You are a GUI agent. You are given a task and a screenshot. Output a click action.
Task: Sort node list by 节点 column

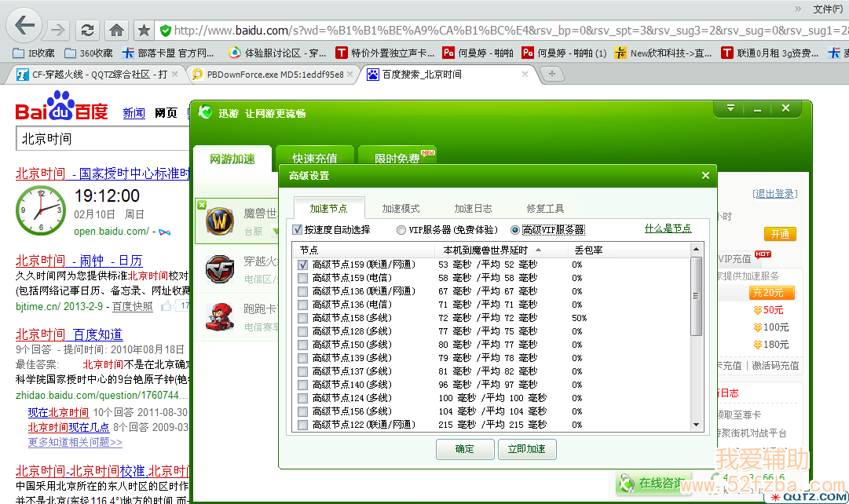click(364, 250)
